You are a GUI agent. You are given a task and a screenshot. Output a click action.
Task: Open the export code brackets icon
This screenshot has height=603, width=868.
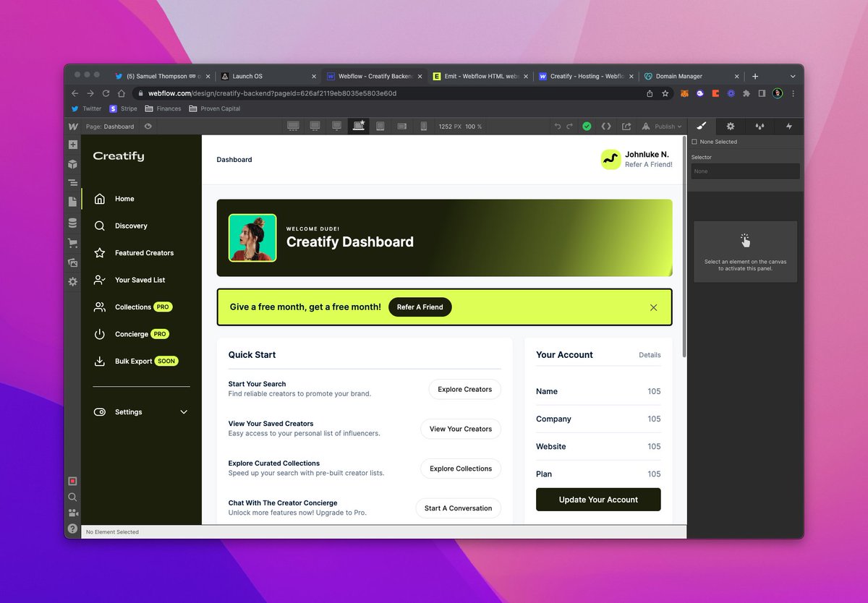click(x=606, y=127)
